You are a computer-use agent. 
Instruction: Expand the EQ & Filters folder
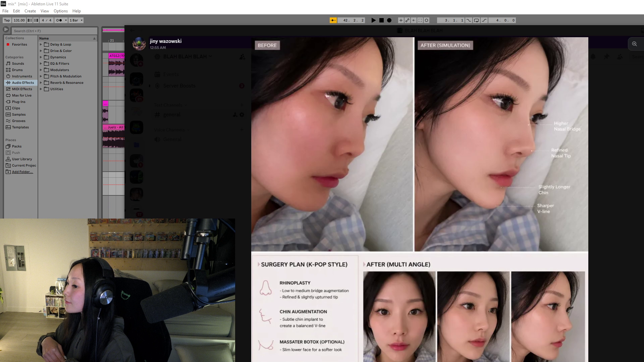(x=41, y=64)
